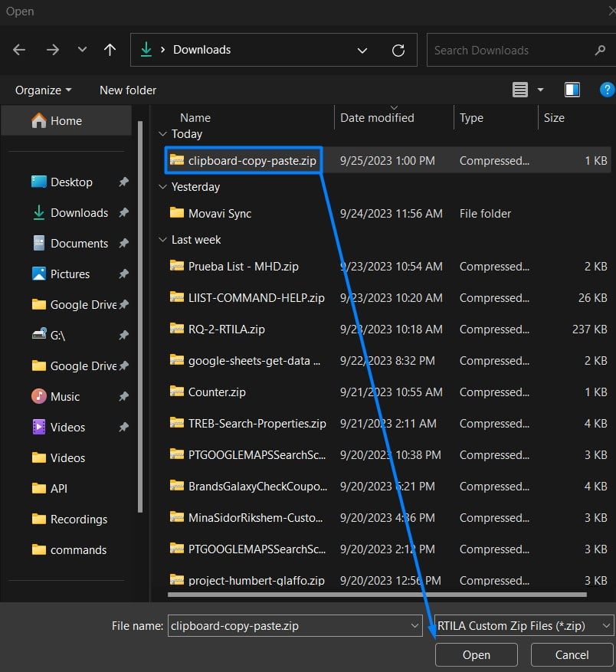Select Prueba List - MHD.zip
This screenshot has height=672, width=616.
(243, 267)
